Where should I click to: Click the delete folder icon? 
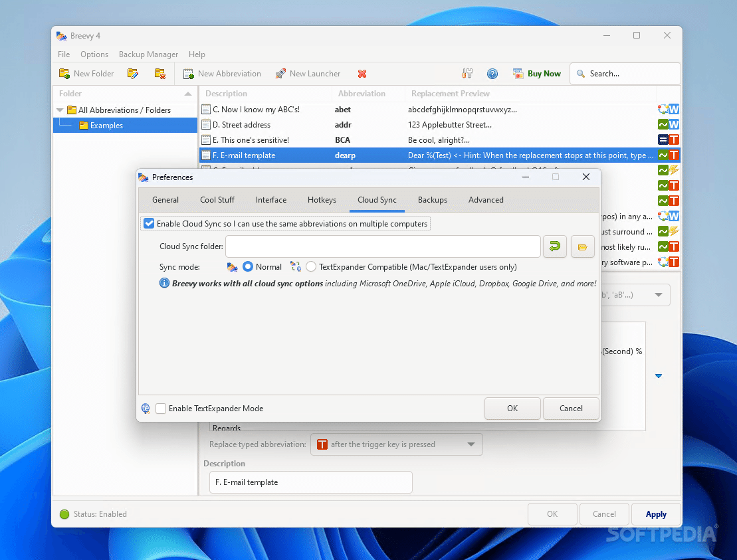click(159, 74)
